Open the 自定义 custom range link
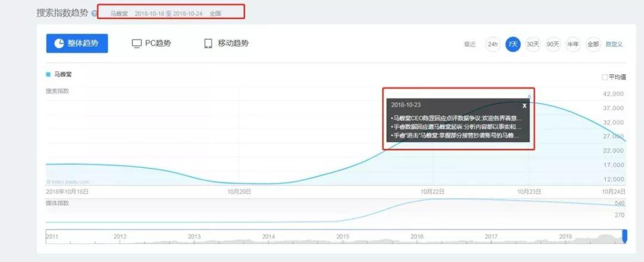644x262 pixels. pos(614,44)
